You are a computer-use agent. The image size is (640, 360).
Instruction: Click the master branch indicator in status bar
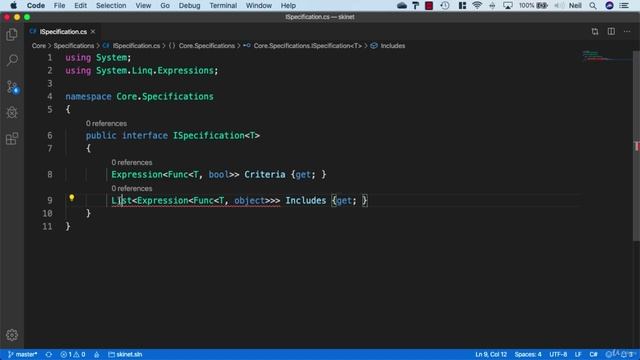pyautogui.click(x=23, y=354)
